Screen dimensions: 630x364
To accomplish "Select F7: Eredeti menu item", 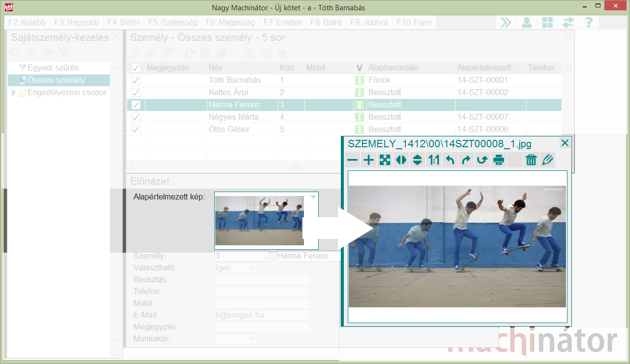I will (x=282, y=22).
